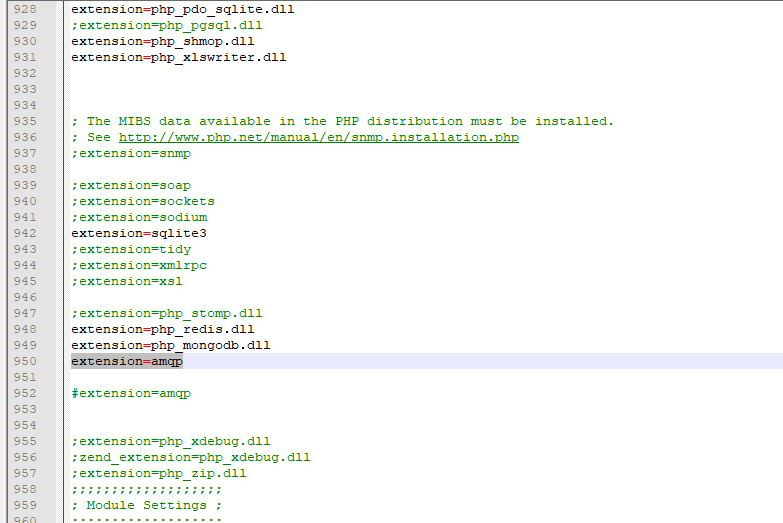Place cursor on the highlighted extension=amqp line
Screen dimensions: 783x523
tap(127, 361)
